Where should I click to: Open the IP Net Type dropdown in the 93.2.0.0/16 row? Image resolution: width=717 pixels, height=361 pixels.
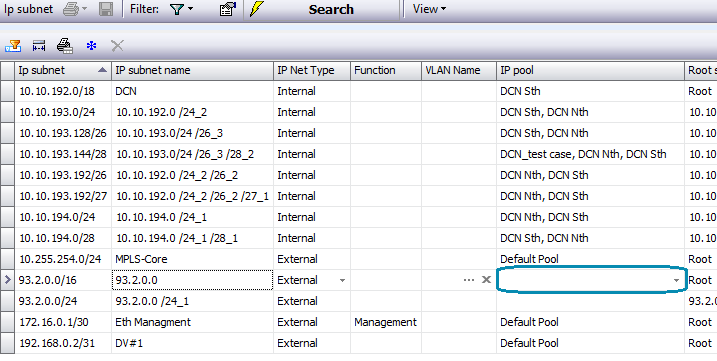tap(342, 280)
